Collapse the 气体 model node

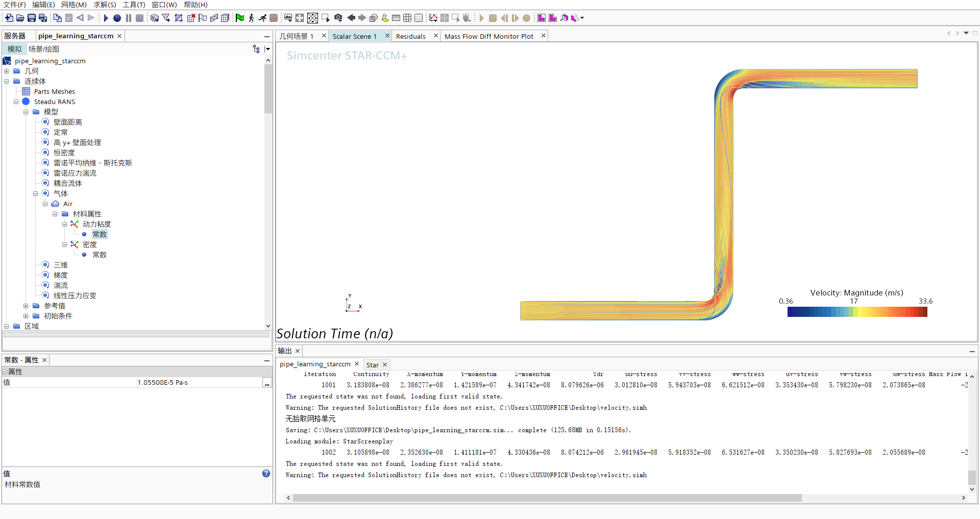36,193
